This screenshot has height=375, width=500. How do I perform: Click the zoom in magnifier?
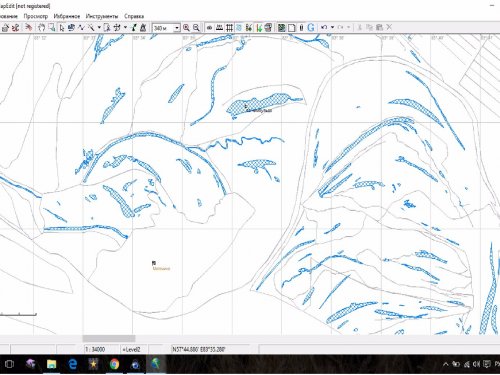186,28
